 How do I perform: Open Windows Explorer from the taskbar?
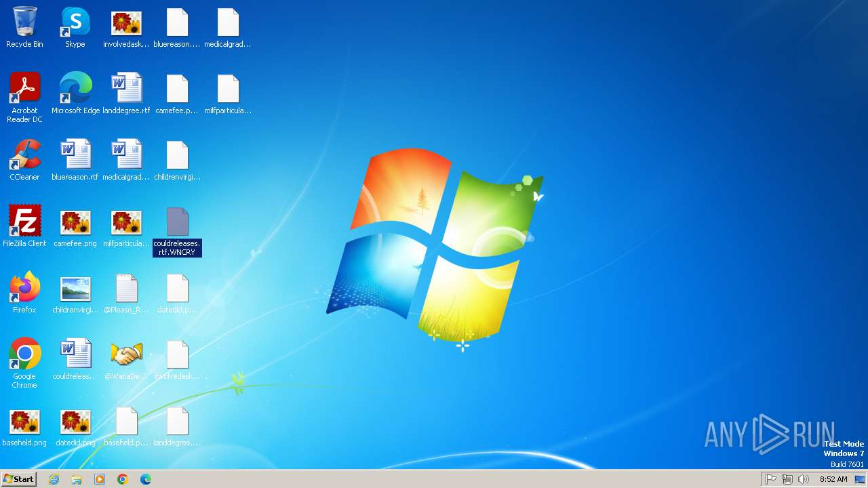tap(77, 479)
